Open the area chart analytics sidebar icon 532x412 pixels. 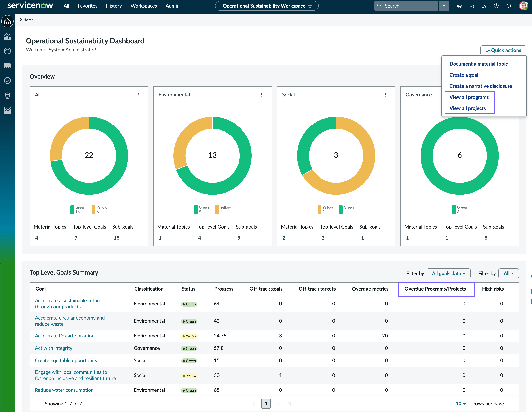click(7, 110)
